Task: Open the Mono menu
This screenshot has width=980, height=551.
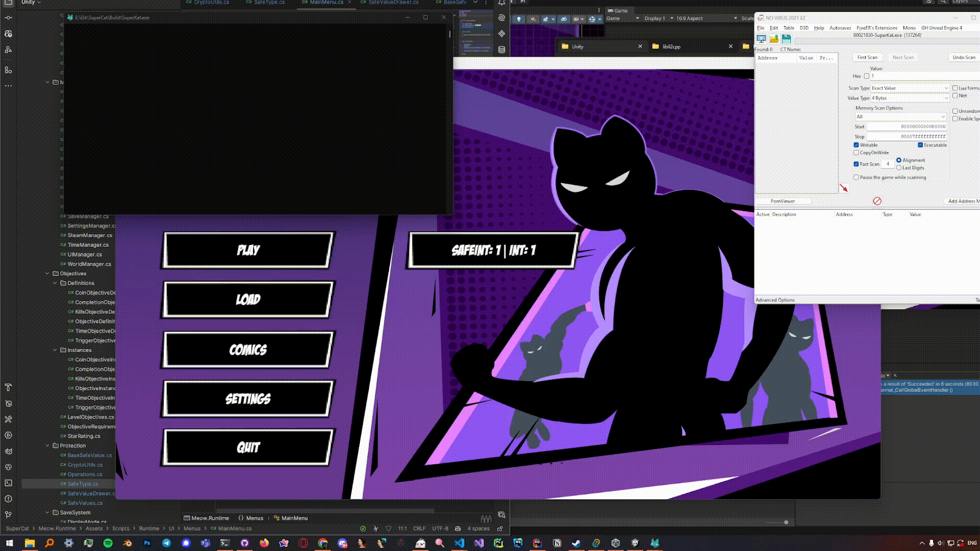Action: [909, 28]
